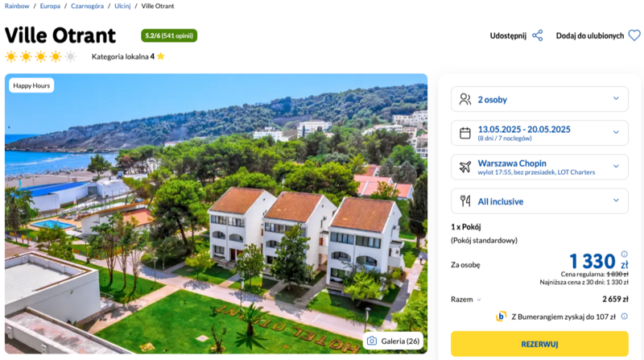Click the Happy Hours label on the photo

coord(31,85)
